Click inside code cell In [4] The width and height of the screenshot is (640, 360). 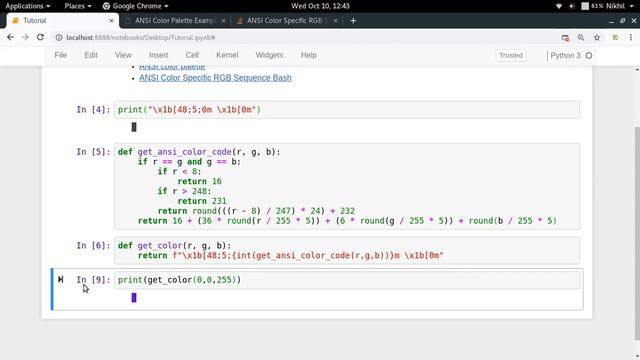[347, 109]
